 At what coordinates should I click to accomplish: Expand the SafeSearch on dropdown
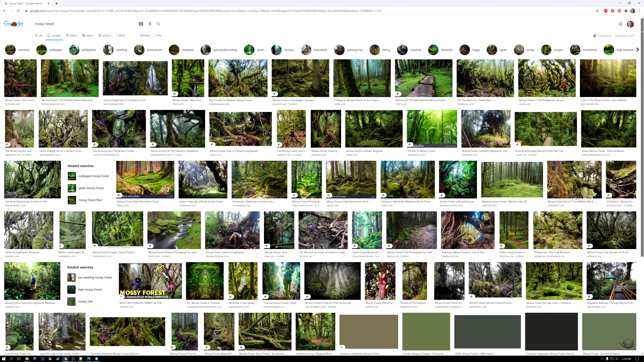click(624, 36)
